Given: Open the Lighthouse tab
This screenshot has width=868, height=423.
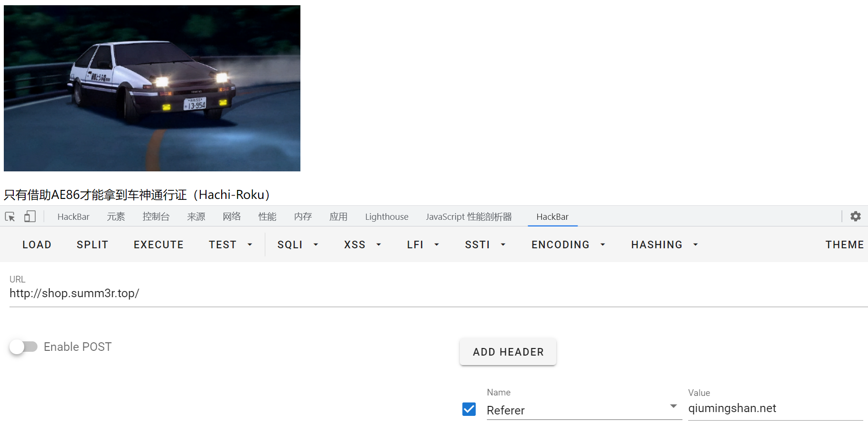Looking at the screenshot, I should tap(386, 217).
